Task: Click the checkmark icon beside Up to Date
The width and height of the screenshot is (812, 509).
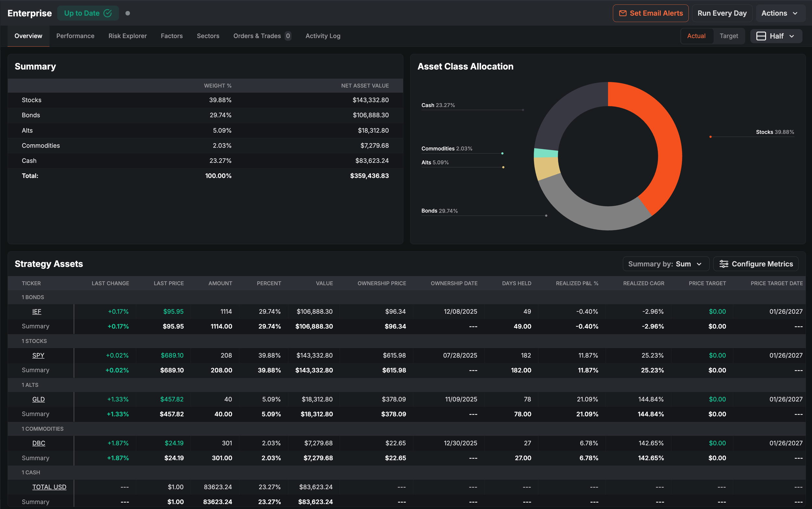Action: coord(108,13)
